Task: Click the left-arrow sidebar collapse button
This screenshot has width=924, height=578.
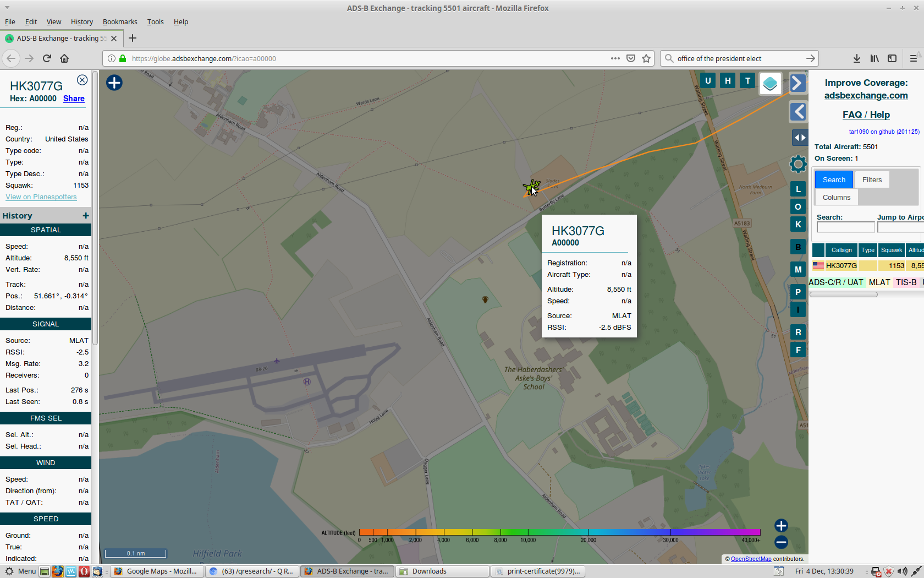Action: pyautogui.click(x=798, y=112)
